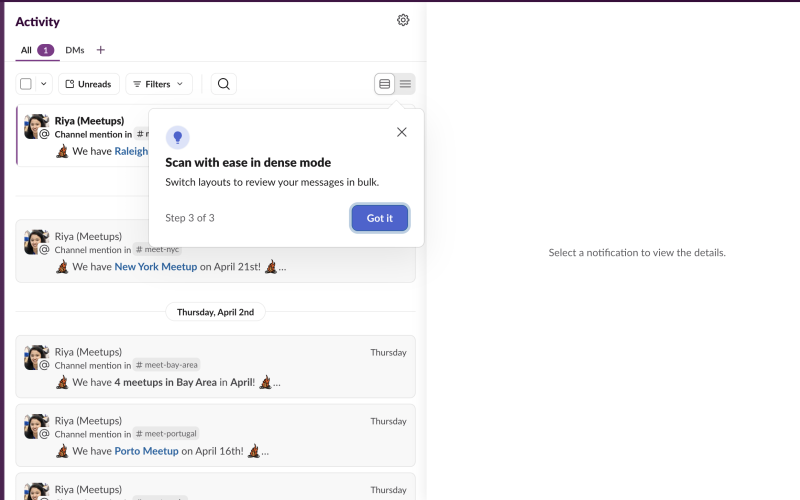Open the Porto Meetup link
The height and width of the screenshot is (500, 800).
146,451
